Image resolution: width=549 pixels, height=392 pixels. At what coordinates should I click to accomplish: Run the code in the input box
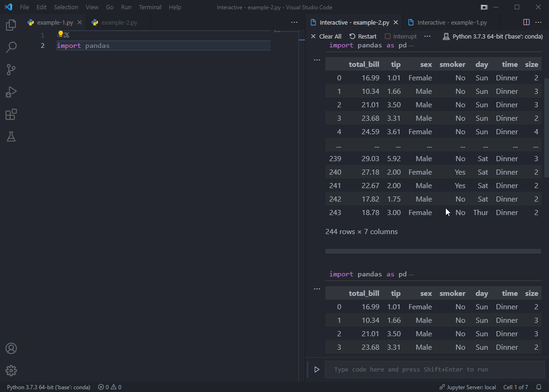pos(317,370)
